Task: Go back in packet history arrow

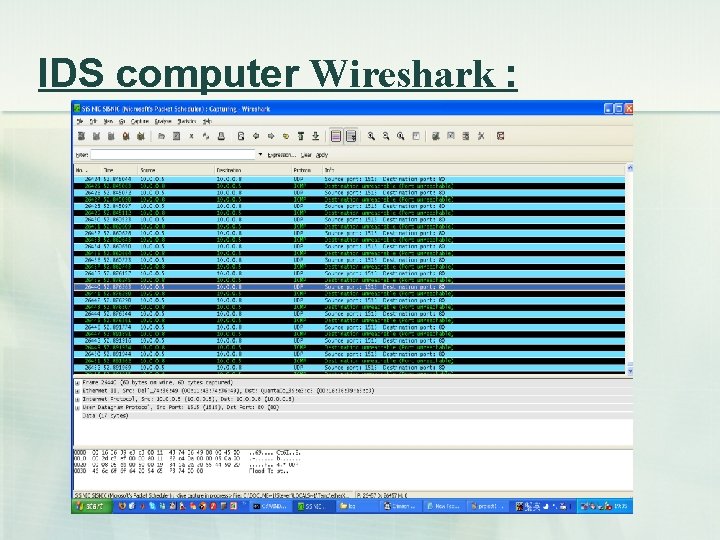Action: click(x=256, y=136)
